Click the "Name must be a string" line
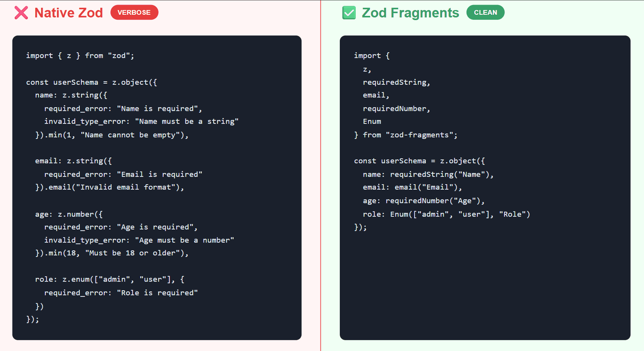 141,122
